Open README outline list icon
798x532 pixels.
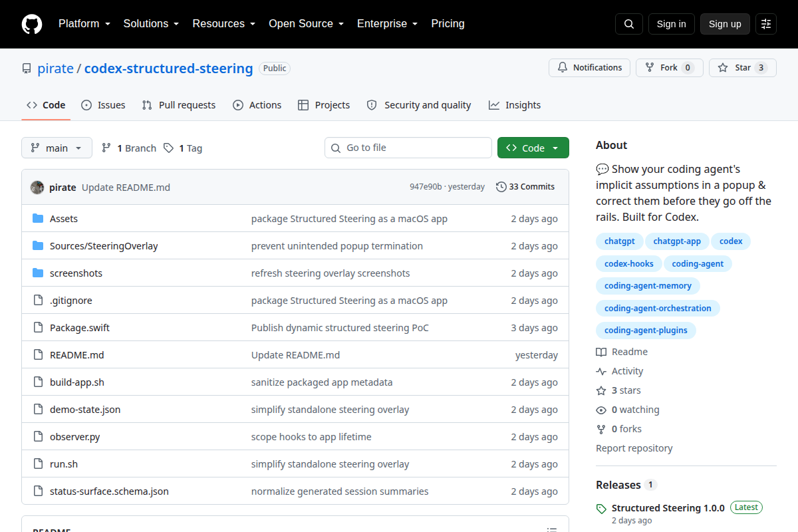(x=551, y=529)
